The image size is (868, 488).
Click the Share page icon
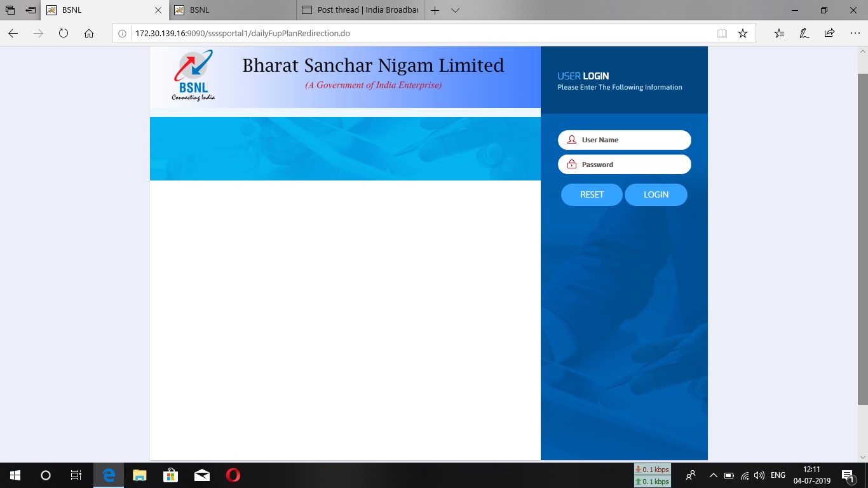click(x=829, y=34)
